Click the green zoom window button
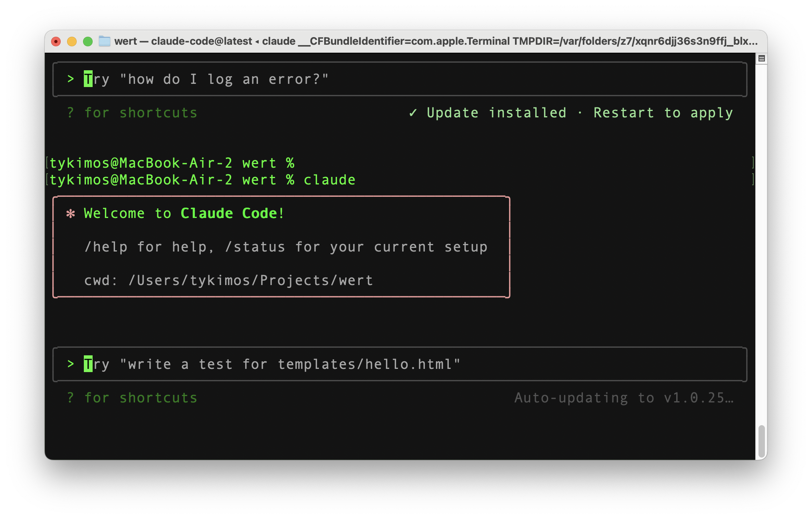The width and height of the screenshot is (812, 519). coord(88,42)
